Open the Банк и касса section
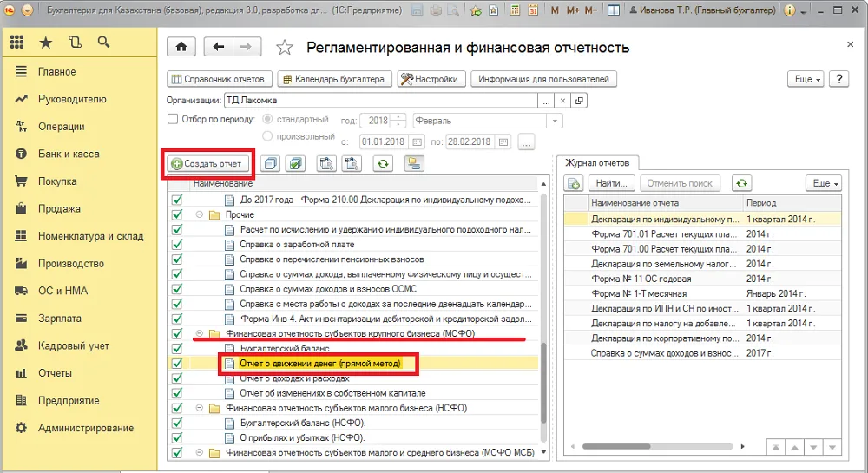868x473 pixels. [69, 154]
